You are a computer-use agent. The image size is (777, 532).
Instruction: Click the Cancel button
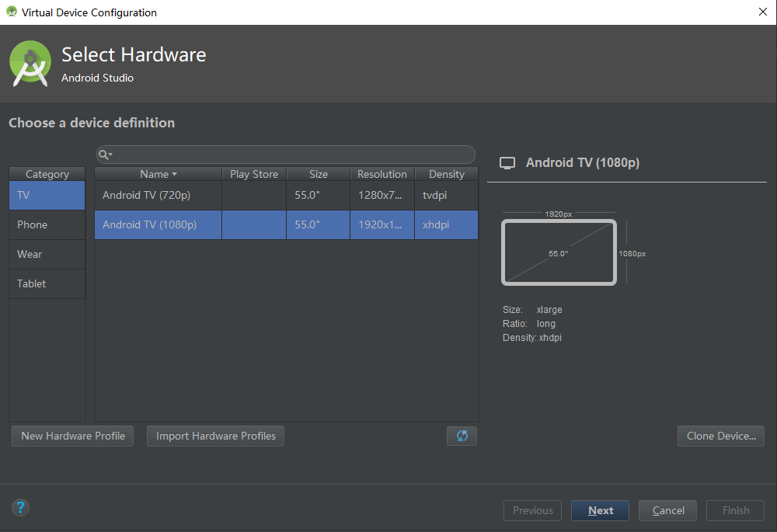[x=668, y=511]
